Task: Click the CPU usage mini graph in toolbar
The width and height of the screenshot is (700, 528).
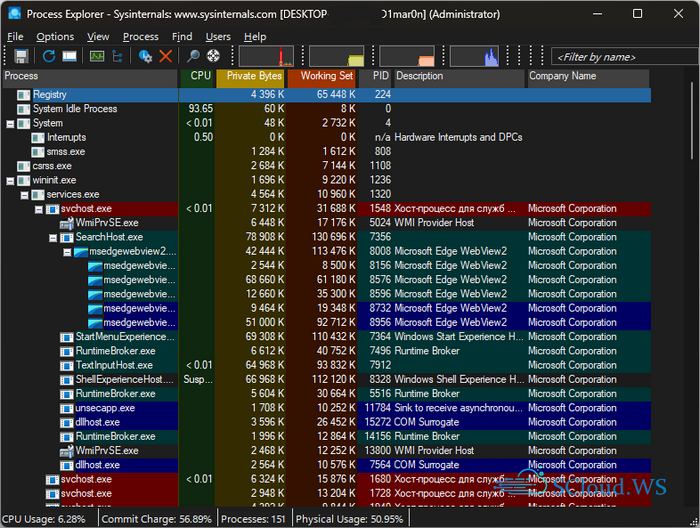Action: tap(266, 57)
